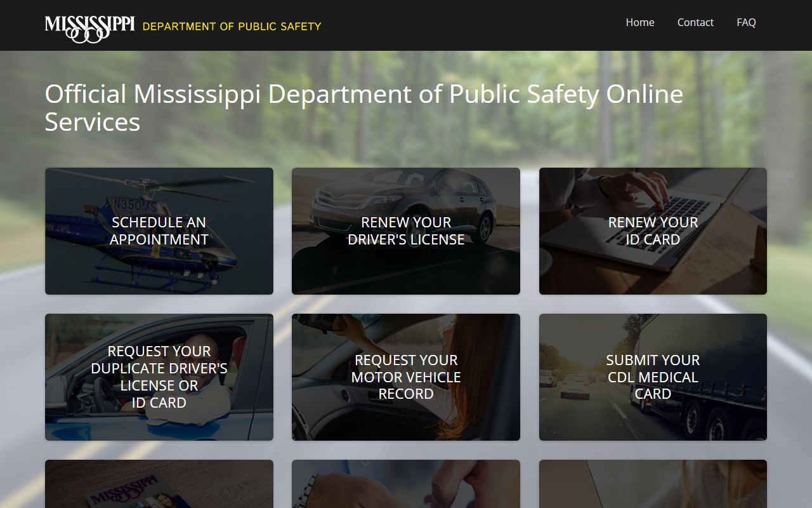Select Renew Your Driver's License card
This screenshot has width=812, height=508.
point(406,231)
